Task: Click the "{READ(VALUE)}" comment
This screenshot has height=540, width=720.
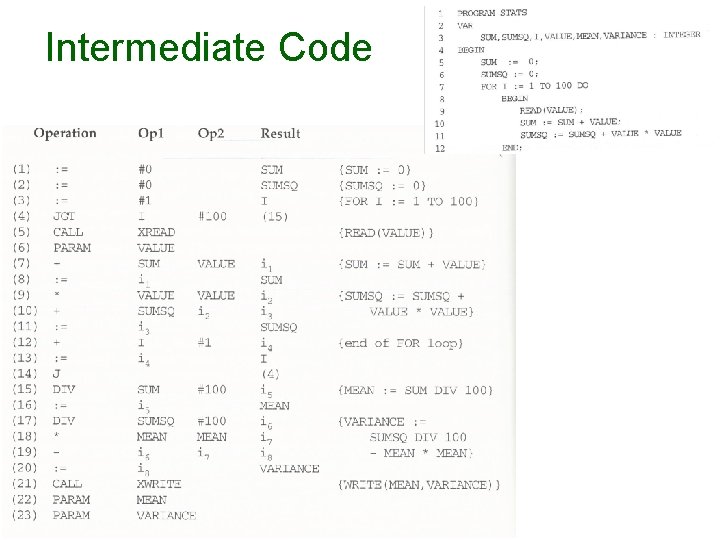Action: [x=386, y=233]
